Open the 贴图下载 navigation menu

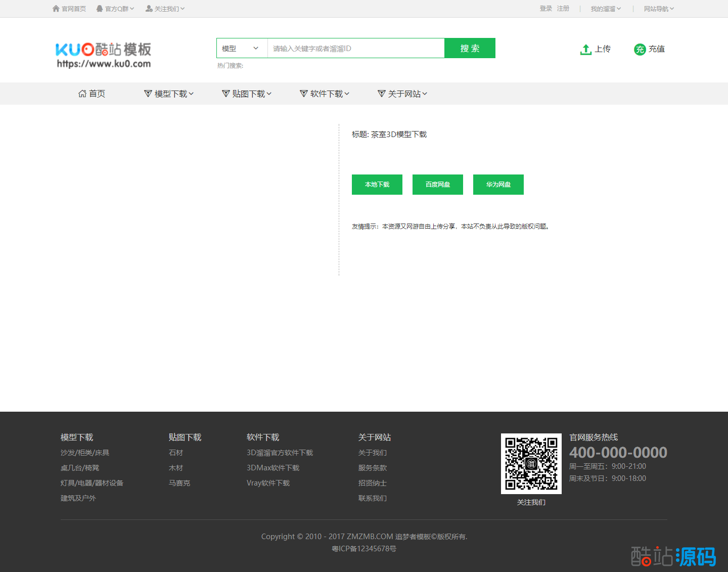pyautogui.click(x=248, y=94)
